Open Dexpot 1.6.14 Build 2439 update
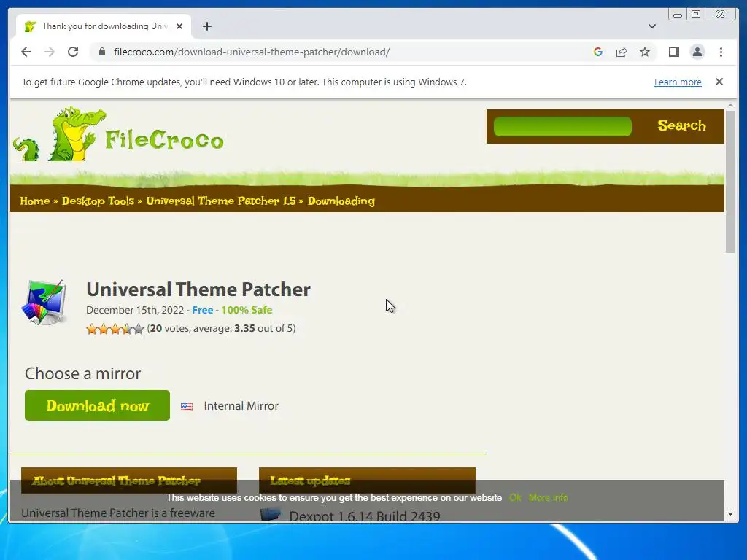 point(365,516)
